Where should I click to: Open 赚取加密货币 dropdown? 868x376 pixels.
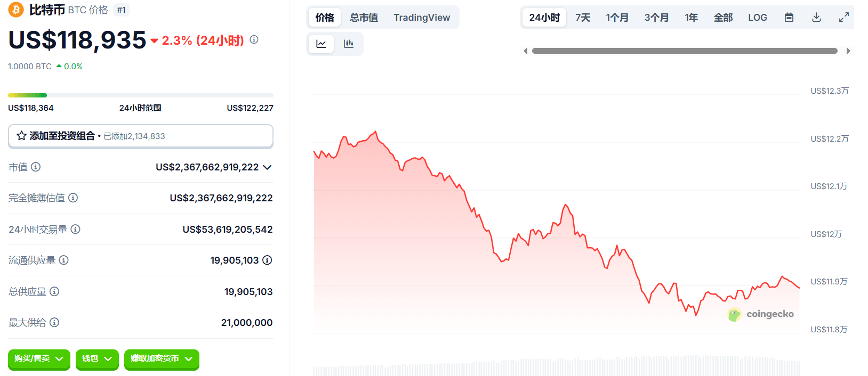click(162, 359)
